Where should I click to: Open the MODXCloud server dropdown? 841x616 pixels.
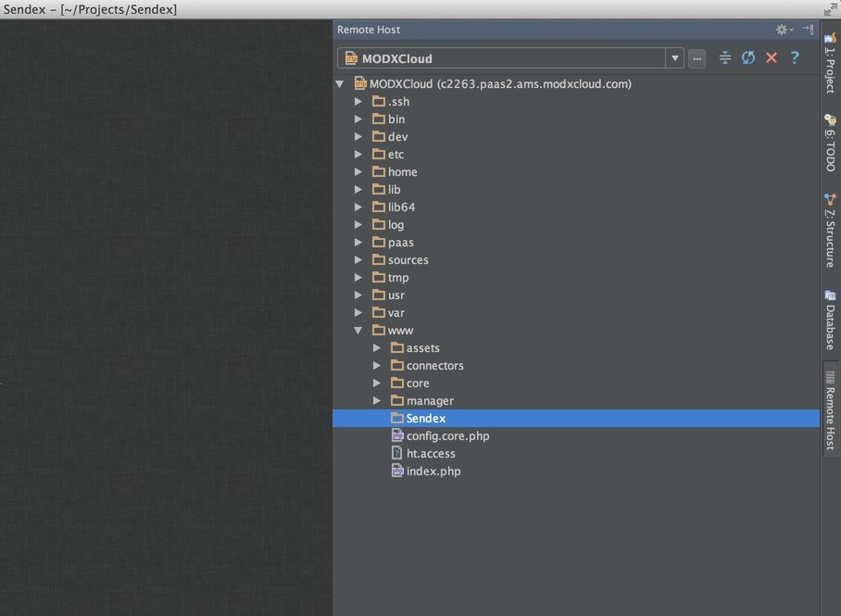[x=674, y=58]
